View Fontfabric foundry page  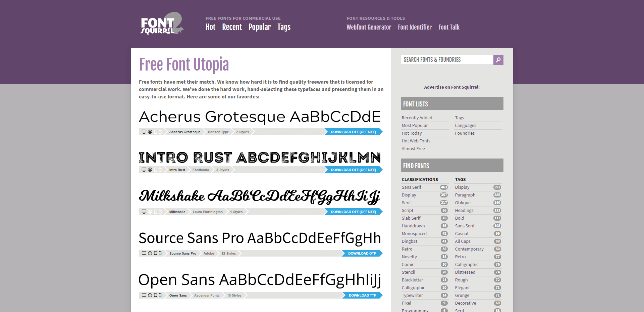[x=201, y=170]
